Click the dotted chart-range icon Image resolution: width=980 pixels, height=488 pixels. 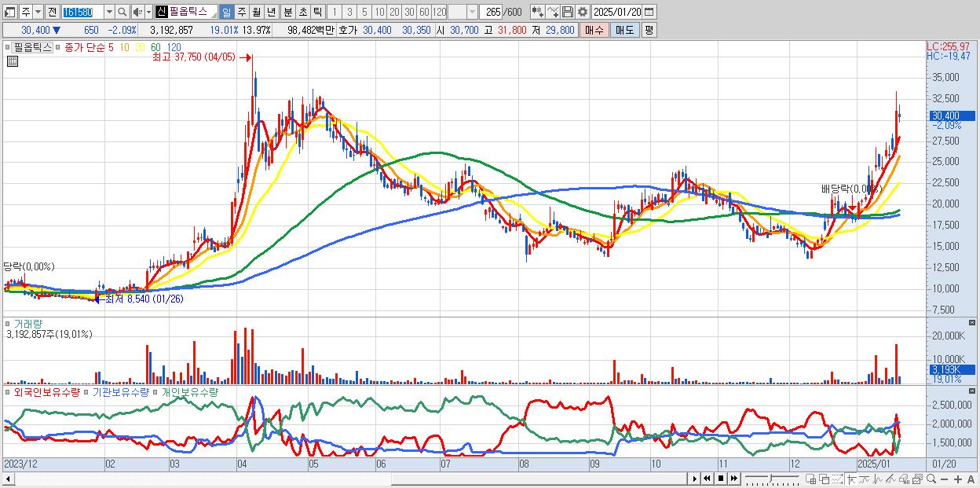click(837, 479)
